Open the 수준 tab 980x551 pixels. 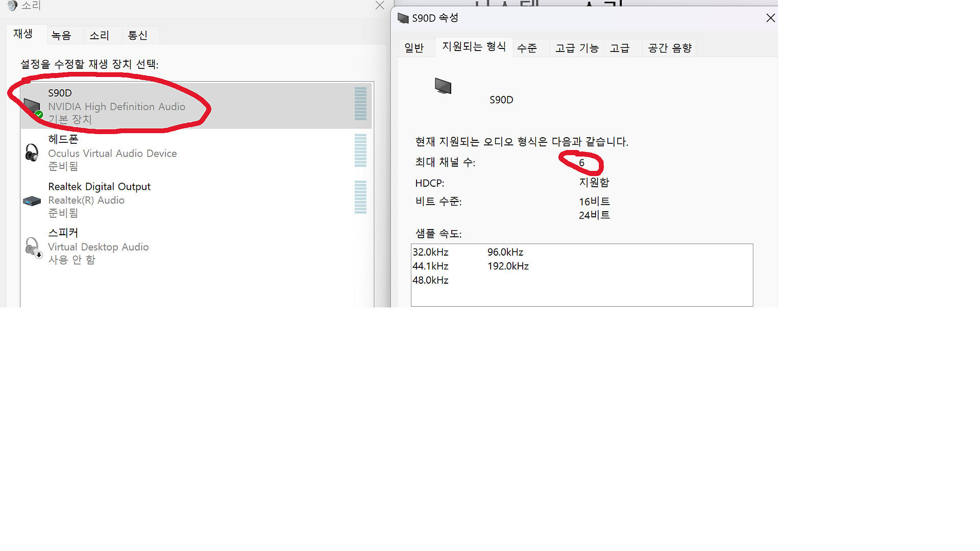527,48
